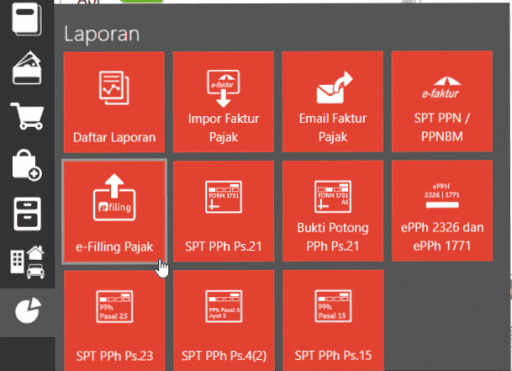Launch e-Filling Pajak tile
This screenshot has height=371, width=512.
(x=114, y=211)
